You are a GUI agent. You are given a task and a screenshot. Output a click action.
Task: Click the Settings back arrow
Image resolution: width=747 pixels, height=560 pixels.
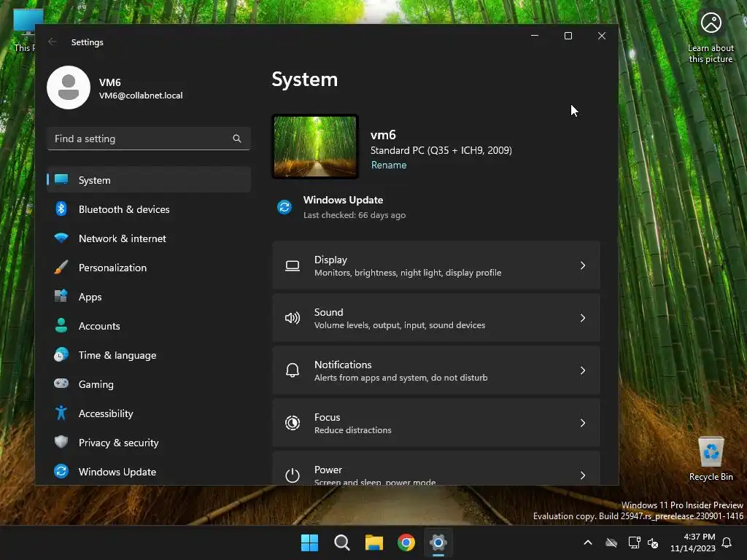coord(52,42)
